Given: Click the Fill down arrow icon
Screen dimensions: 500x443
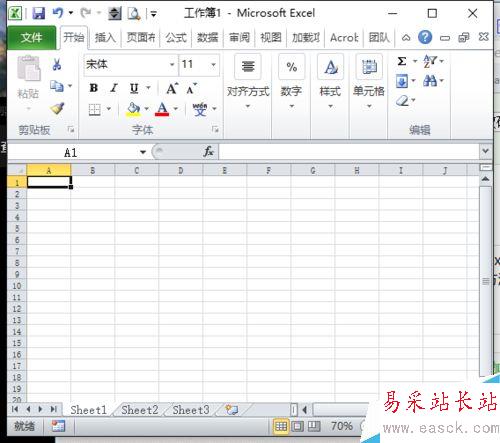Looking at the screenshot, I should point(402,81).
